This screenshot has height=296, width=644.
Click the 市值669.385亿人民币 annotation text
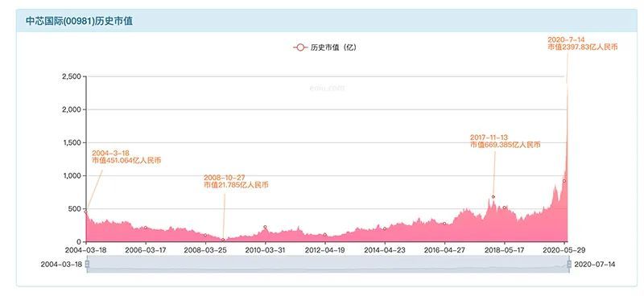pyautogui.click(x=506, y=145)
